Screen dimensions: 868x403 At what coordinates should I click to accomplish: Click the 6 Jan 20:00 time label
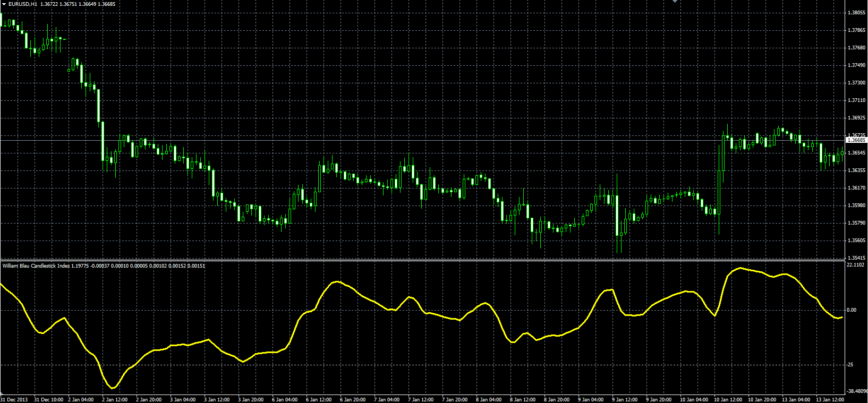(353, 400)
